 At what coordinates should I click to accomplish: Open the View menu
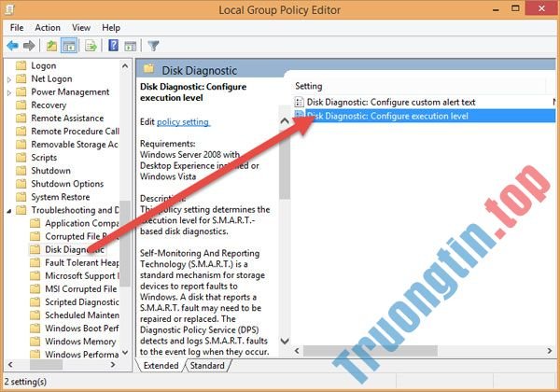(82, 28)
